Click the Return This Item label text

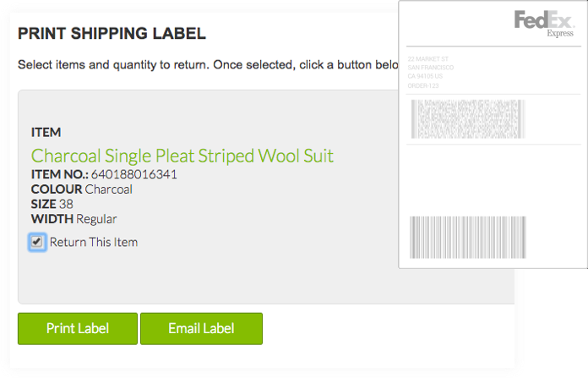[x=94, y=242]
